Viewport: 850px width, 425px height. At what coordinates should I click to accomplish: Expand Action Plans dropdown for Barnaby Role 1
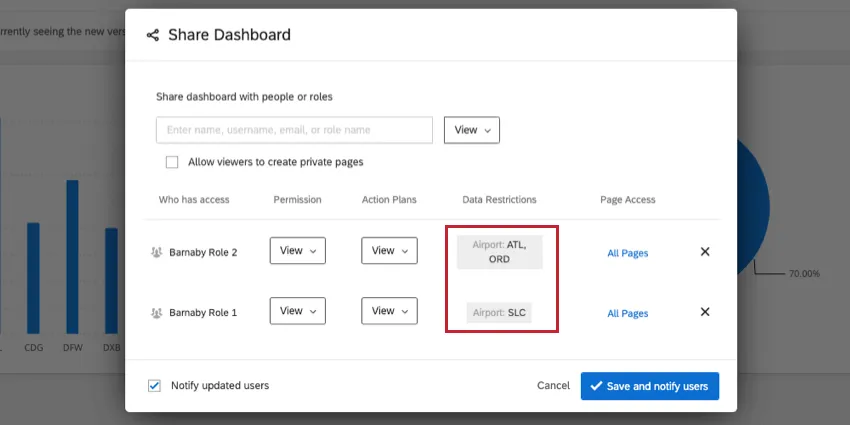click(x=389, y=311)
